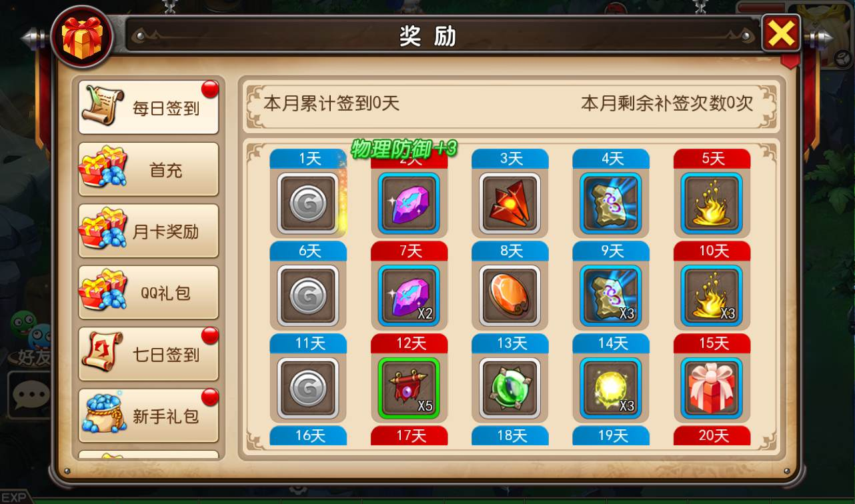Tap the day 8 orange gem reward

tap(510, 296)
